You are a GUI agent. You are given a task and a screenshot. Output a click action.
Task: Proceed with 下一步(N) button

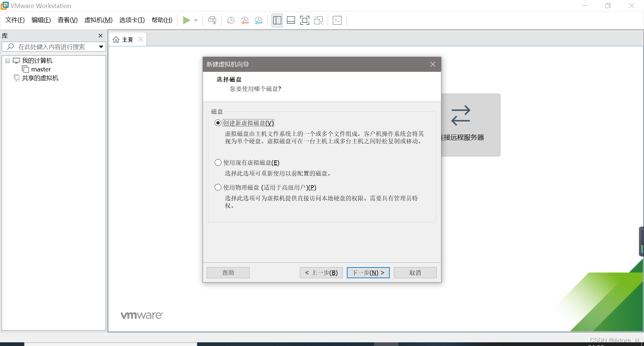click(368, 273)
